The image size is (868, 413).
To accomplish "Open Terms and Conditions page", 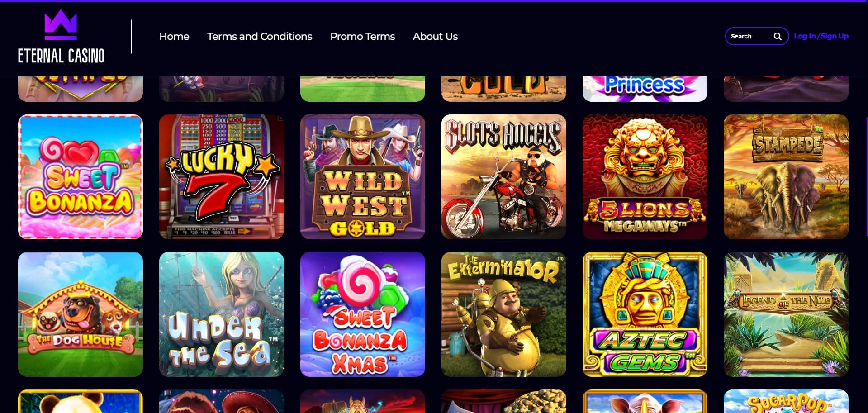I will click(260, 36).
